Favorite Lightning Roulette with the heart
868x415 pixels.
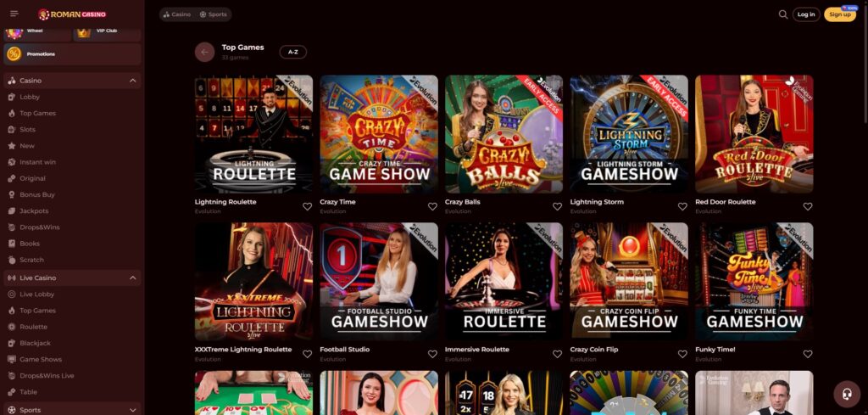pos(307,206)
